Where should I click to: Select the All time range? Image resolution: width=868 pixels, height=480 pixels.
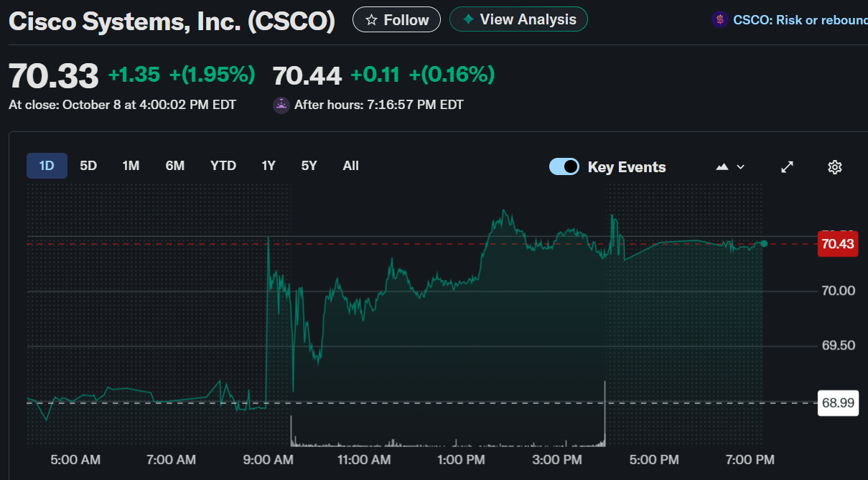click(350, 166)
